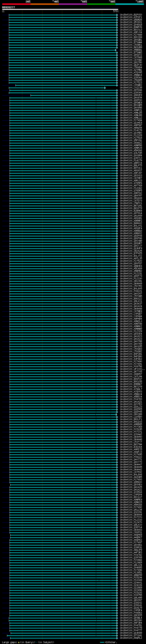Select label UniRef100_P12062
Viewport: 146px width, 644px height.
[131, 188]
